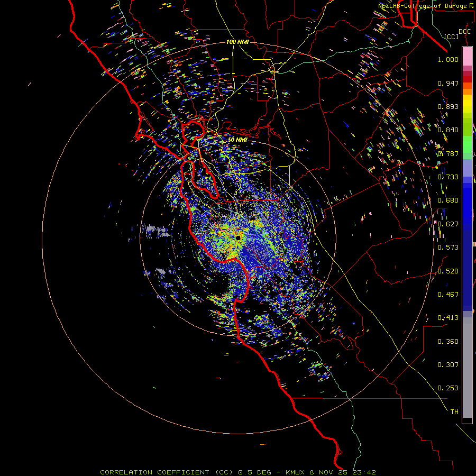Viewport: 476px width, 476px height.
Task: Select the 0.467 scale value
Action: [448, 295]
